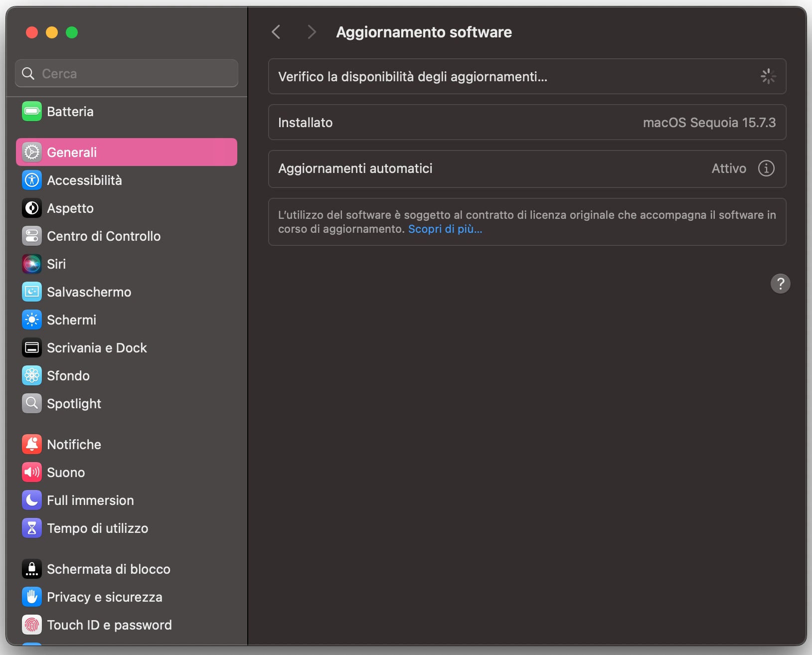812x655 pixels.
Task: Click inside the Cerca search field
Action: click(x=126, y=73)
